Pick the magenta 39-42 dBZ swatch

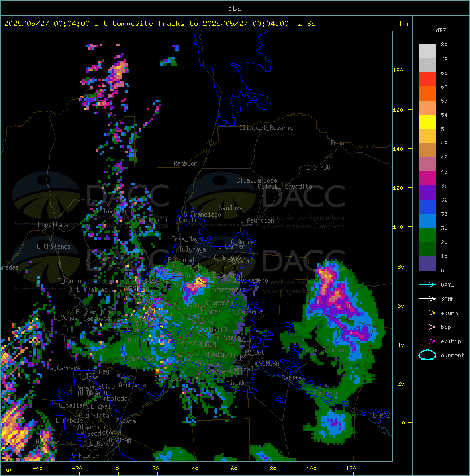pos(427,179)
